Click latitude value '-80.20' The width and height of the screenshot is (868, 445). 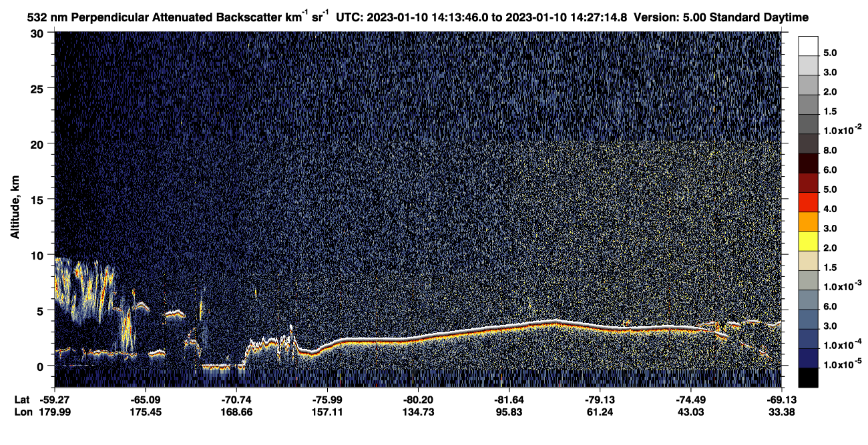417,400
